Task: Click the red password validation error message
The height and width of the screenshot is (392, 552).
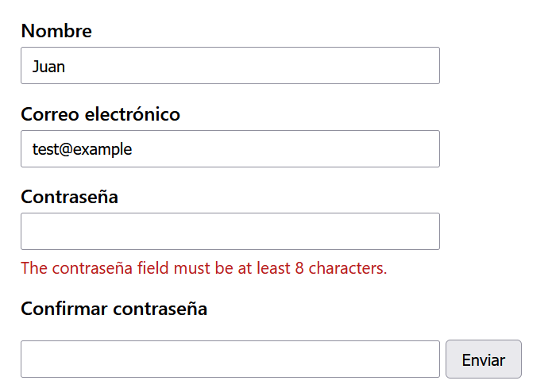Action: pos(203,268)
